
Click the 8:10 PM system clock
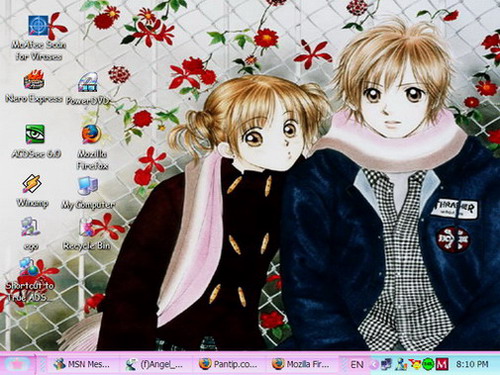472,364
